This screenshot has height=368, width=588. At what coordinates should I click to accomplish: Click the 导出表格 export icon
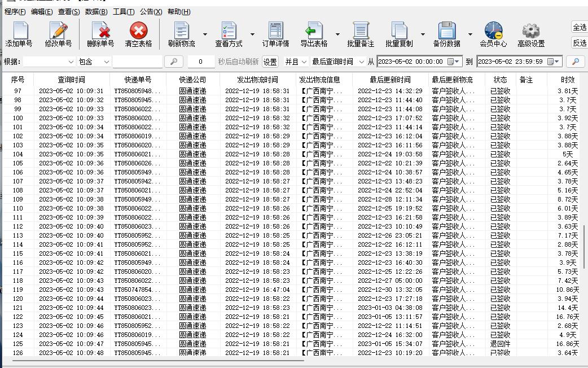314,33
